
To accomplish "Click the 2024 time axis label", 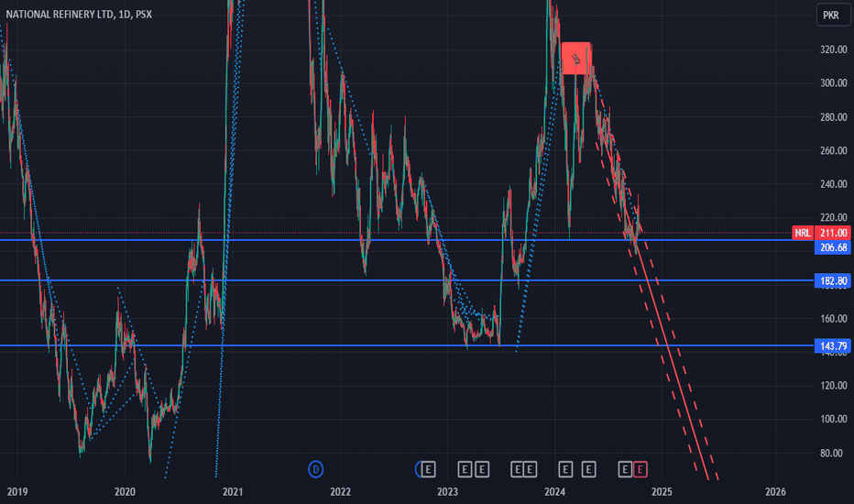I will (555, 492).
